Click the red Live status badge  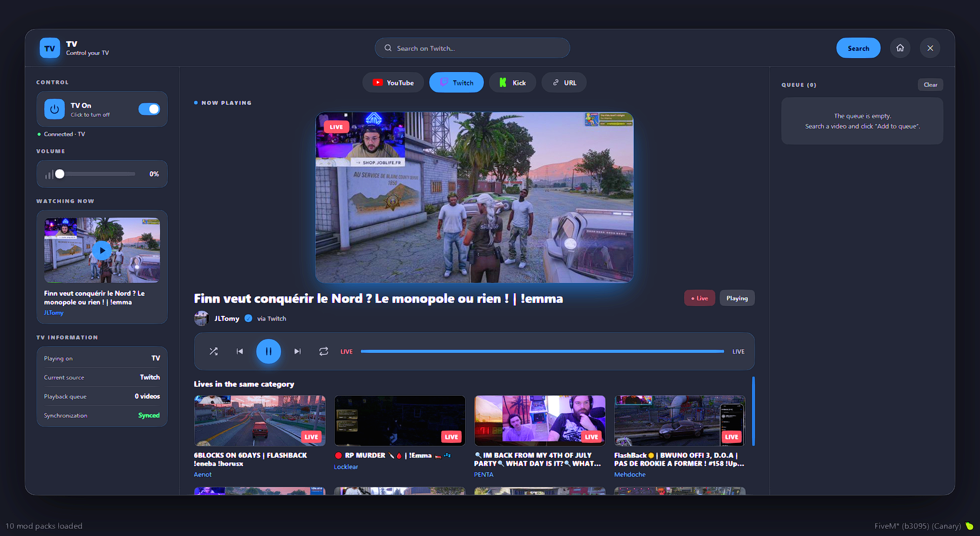[x=699, y=298]
